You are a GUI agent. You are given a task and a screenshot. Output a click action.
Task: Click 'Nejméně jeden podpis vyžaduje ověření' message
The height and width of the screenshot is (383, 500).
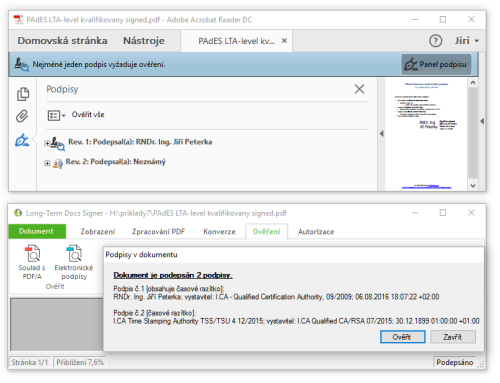tap(99, 64)
